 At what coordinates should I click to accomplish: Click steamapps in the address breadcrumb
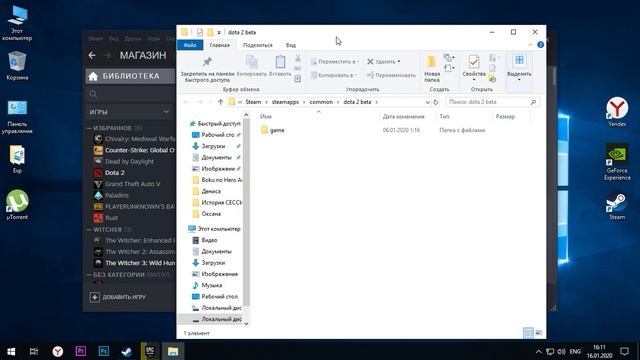(285, 102)
